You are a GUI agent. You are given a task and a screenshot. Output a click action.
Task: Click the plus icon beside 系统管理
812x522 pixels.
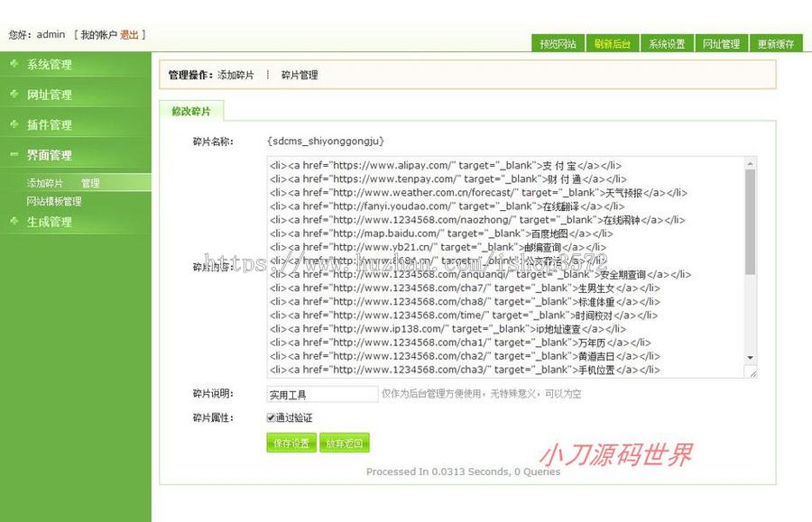point(13,64)
